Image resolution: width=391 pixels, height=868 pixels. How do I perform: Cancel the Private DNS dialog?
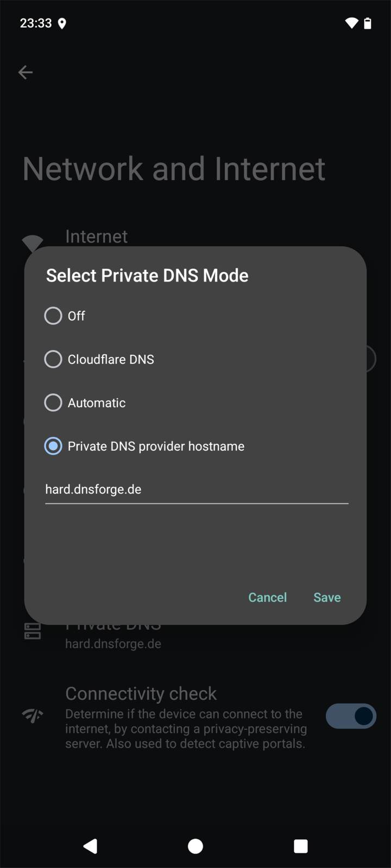click(x=267, y=597)
